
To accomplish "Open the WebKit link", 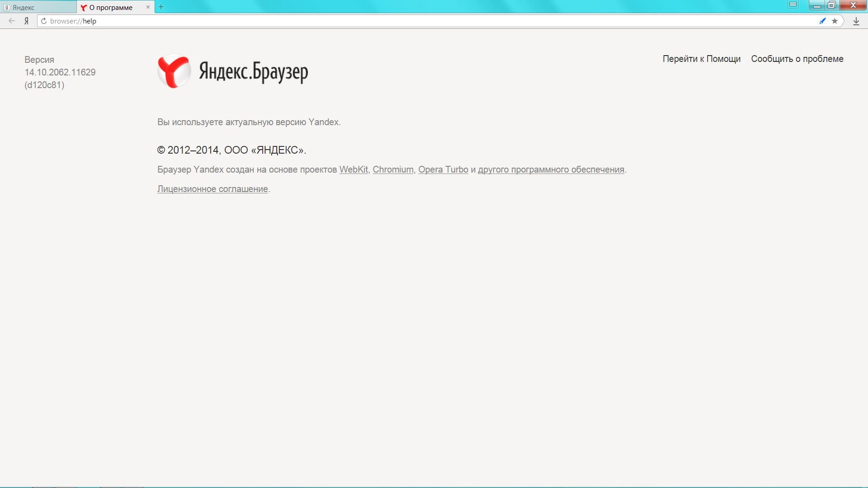I will point(354,169).
